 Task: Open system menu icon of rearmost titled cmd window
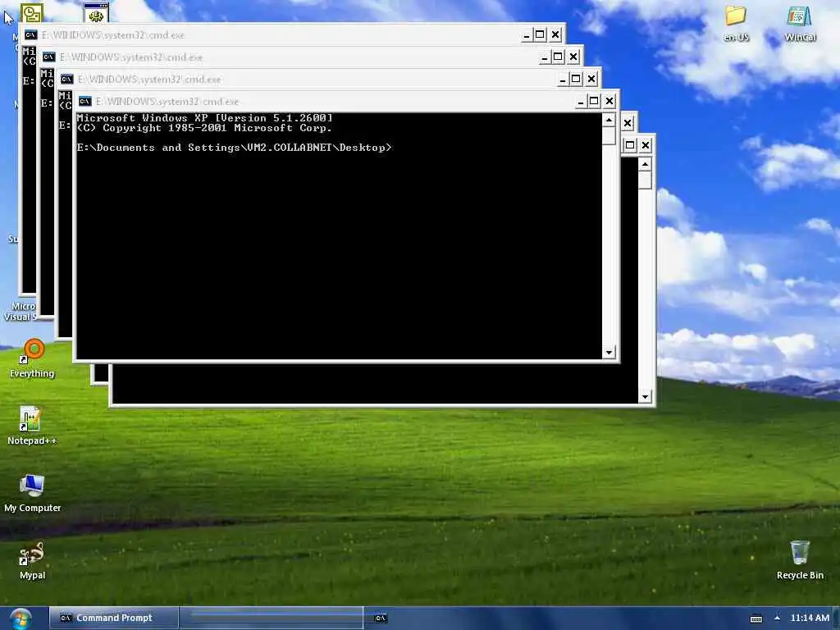tap(30, 34)
